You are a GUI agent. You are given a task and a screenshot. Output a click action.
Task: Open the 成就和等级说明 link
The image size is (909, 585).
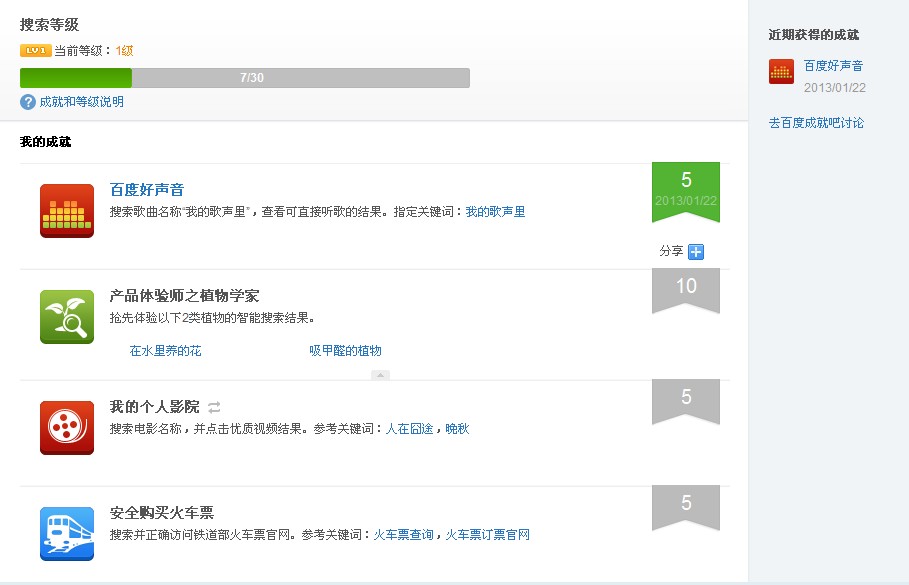81,102
